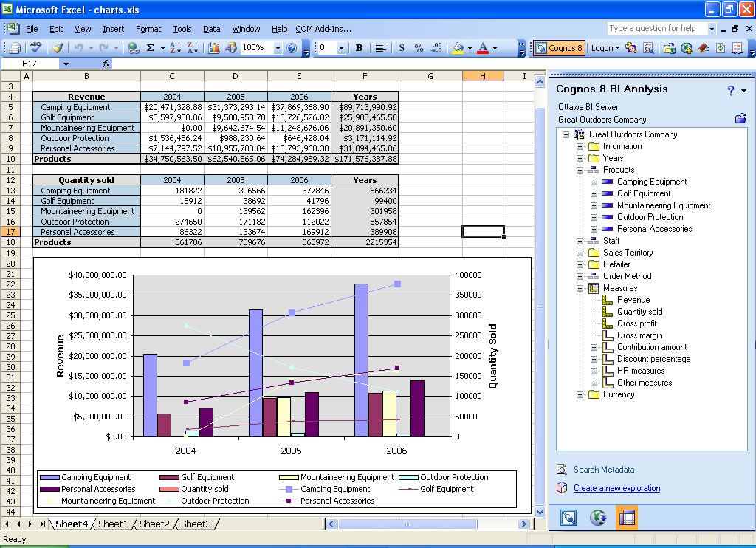Apply the yellow Fill Color swatch
The height and width of the screenshot is (548, 756).
coord(458,48)
